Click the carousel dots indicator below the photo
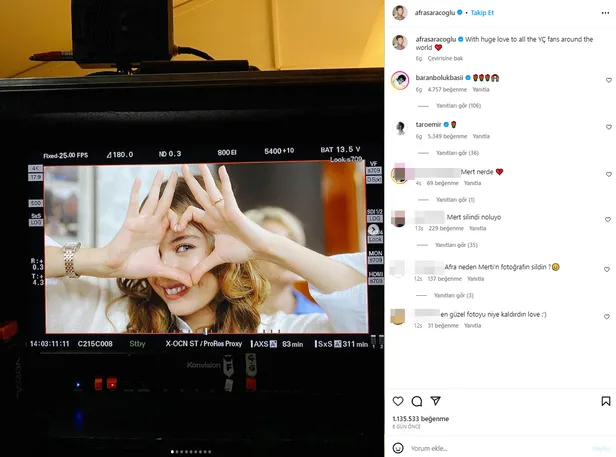The image size is (616, 457). point(192,452)
